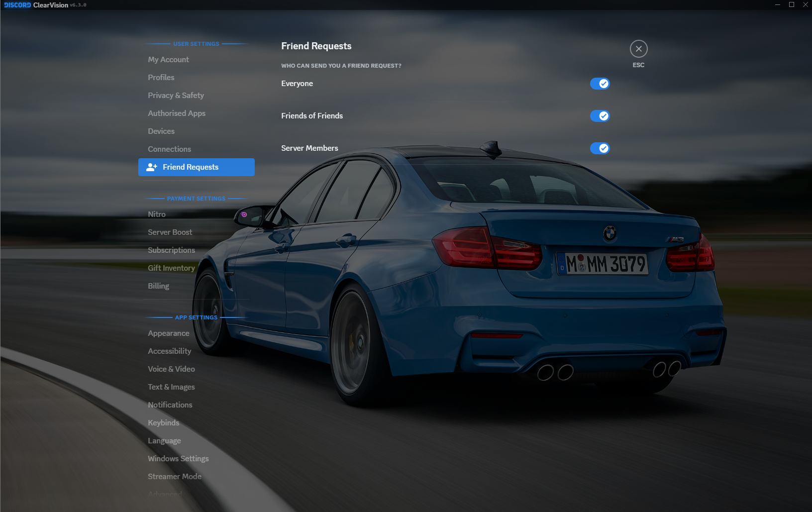Minimize the Discord window
This screenshot has width=812, height=512.
tap(778, 4)
